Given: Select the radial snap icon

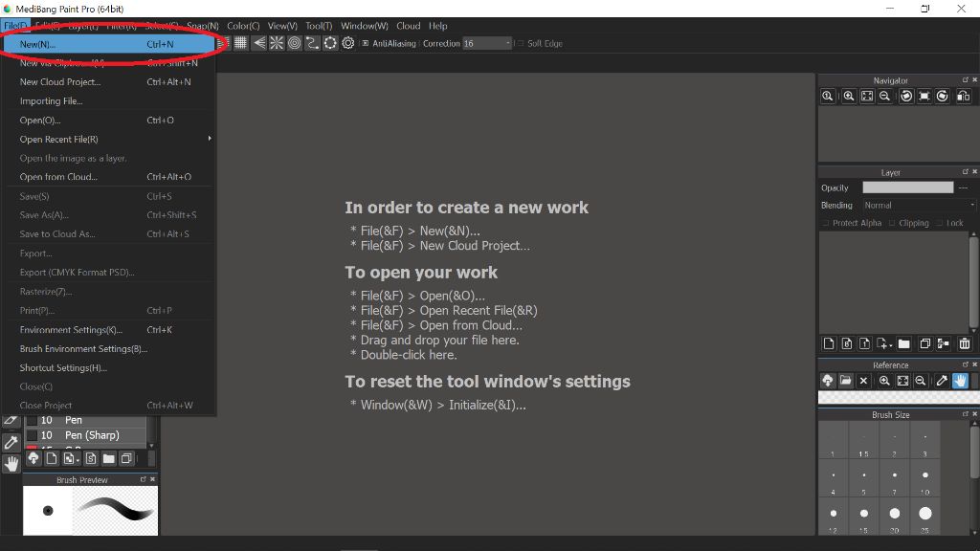Looking at the screenshot, I should (277, 43).
